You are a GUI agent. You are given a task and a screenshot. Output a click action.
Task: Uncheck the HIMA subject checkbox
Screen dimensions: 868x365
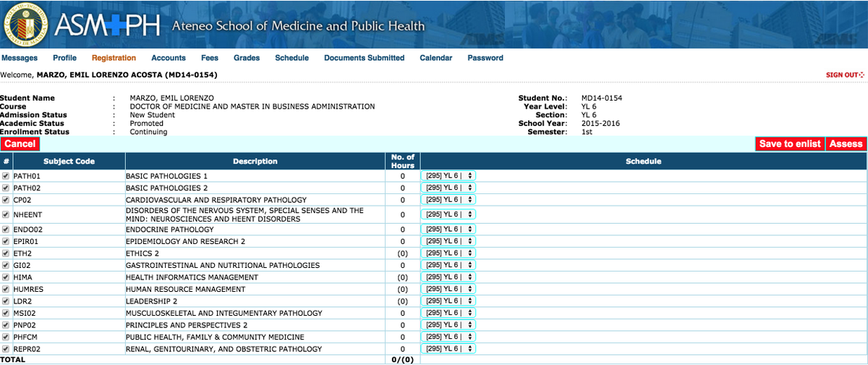6,277
